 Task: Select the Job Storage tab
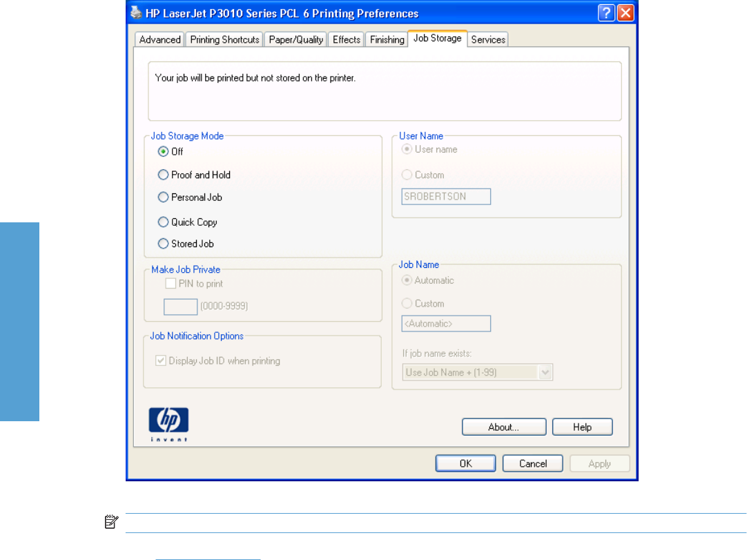click(x=437, y=38)
